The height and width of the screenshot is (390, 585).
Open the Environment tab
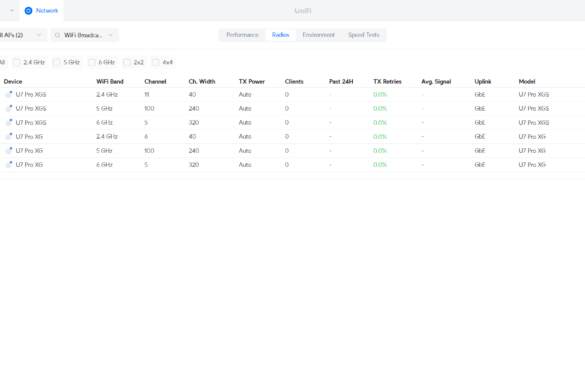pos(319,35)
